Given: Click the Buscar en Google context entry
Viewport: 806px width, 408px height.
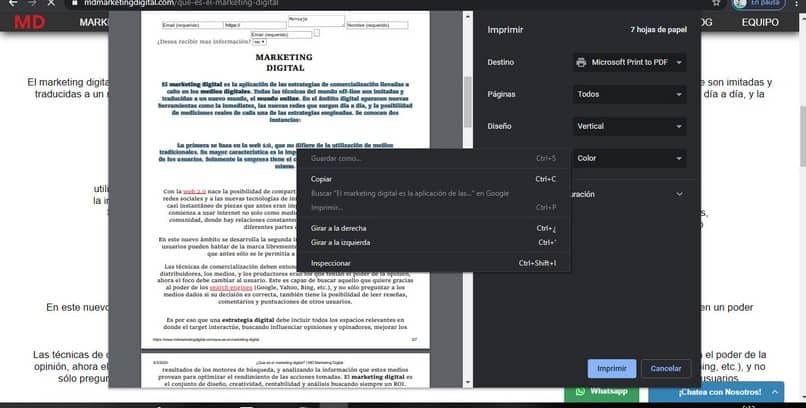Looking at the screenshot, I should point(433,193).
